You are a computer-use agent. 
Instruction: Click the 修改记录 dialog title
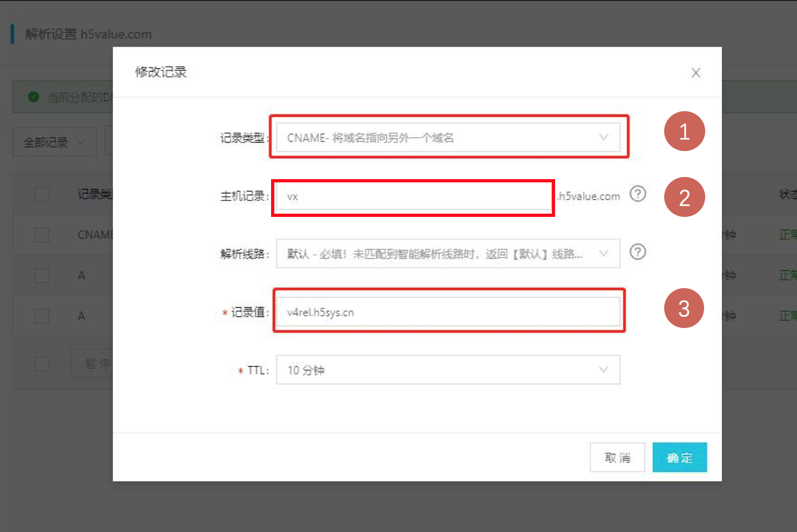pyautogui.click(x=161, y=72)
